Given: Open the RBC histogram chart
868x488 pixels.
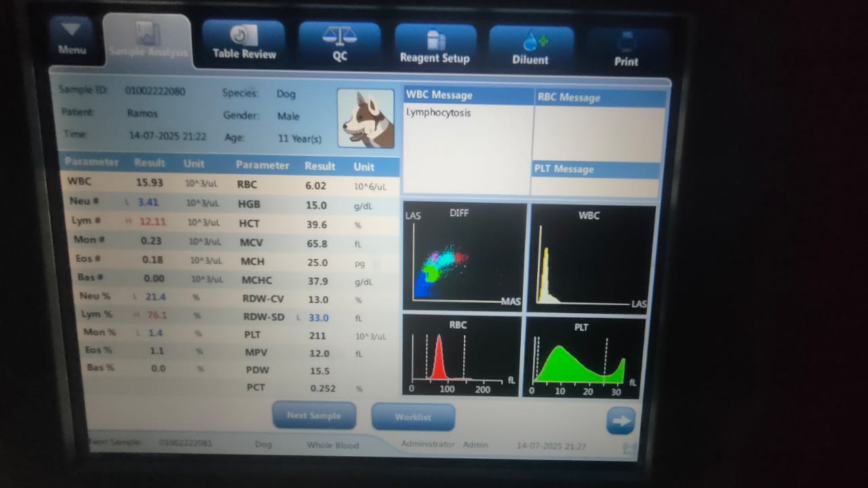Looking at the screenshot, I should tap(460, 356).
